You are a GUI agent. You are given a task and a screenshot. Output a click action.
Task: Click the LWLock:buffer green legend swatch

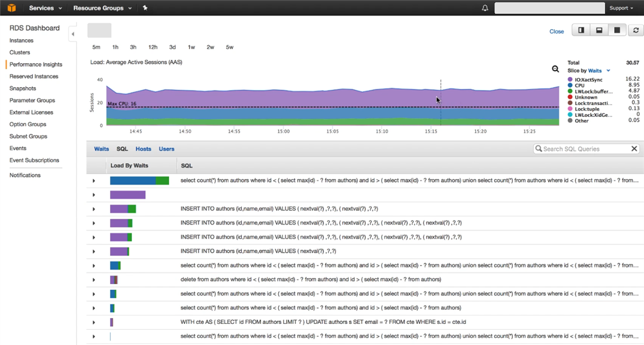click(x=570, y=91)
